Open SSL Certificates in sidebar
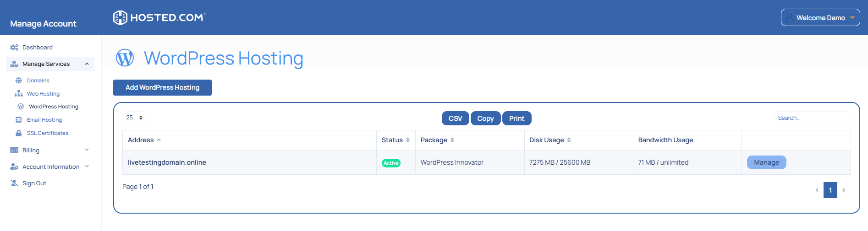Image resolution: width=868 pixels, height=231 pixels. tap(48, 133)
